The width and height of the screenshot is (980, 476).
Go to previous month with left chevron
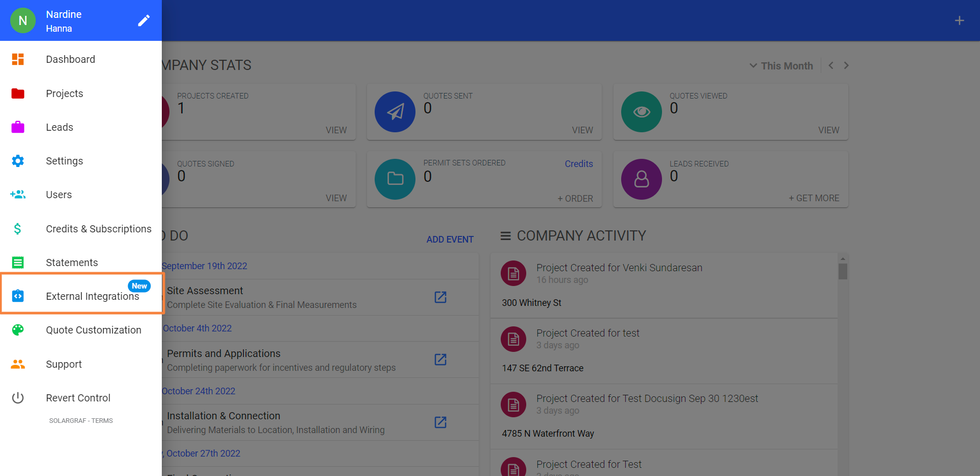pyautogui.click(x=831, y=65)
